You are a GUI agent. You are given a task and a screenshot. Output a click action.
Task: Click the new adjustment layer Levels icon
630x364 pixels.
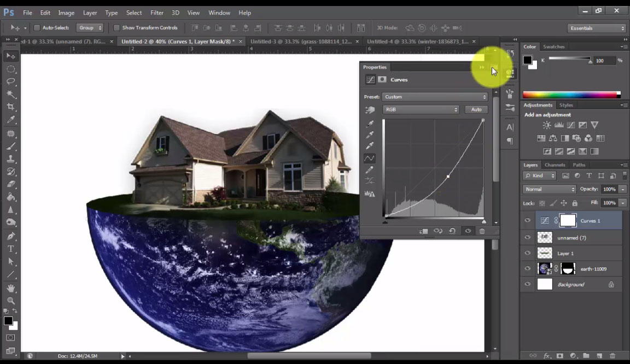click(x=558, y=125)
